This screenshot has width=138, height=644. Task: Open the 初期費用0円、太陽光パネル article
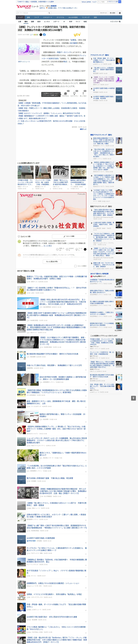point(53,583)
